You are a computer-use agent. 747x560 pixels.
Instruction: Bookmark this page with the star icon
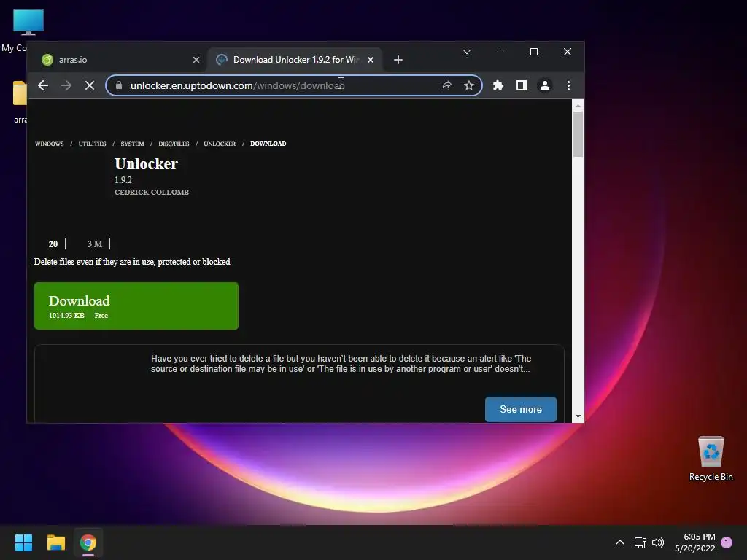pyautogui.click(x=469, y=85)
